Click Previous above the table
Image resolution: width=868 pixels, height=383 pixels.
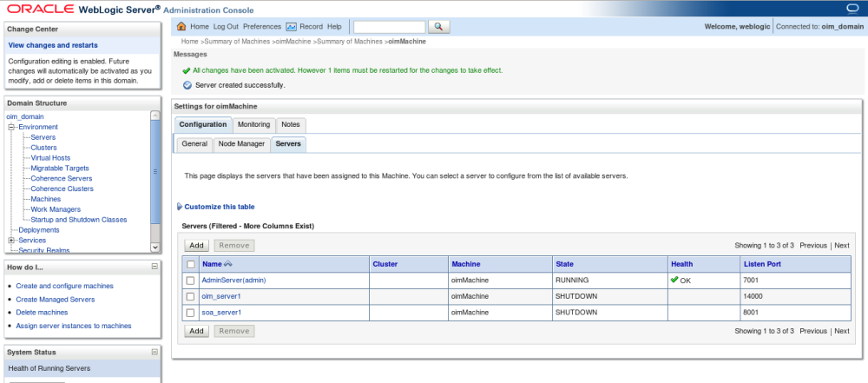(813, 246)
